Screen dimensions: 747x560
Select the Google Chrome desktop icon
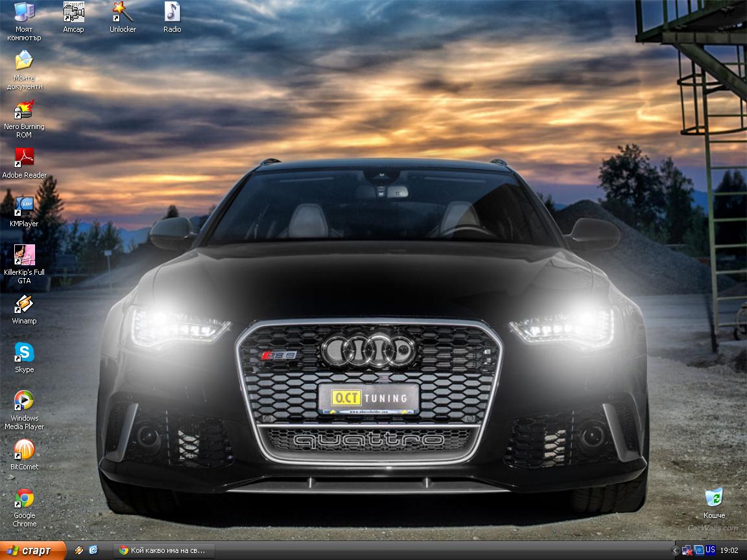[24, 499]
